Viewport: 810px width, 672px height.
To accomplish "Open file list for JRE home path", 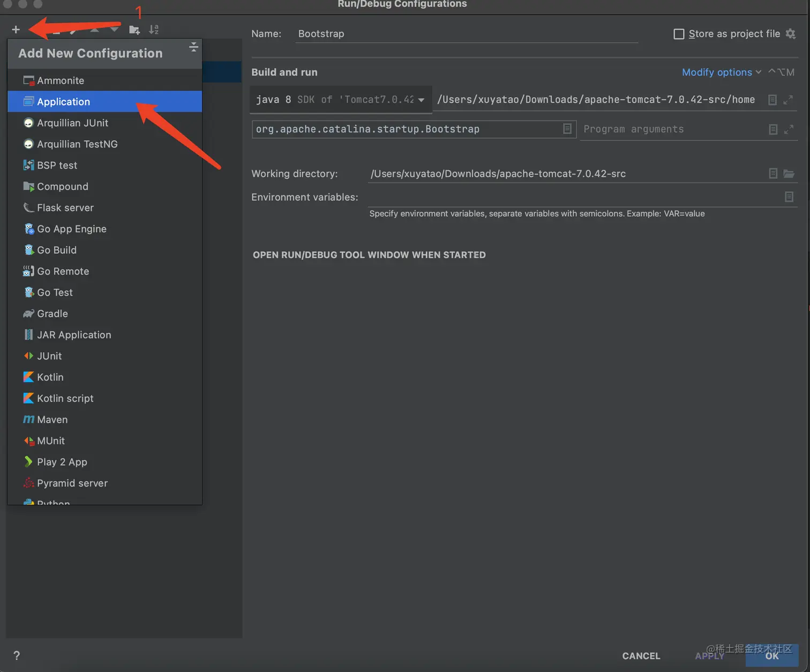I will (772, 100).
